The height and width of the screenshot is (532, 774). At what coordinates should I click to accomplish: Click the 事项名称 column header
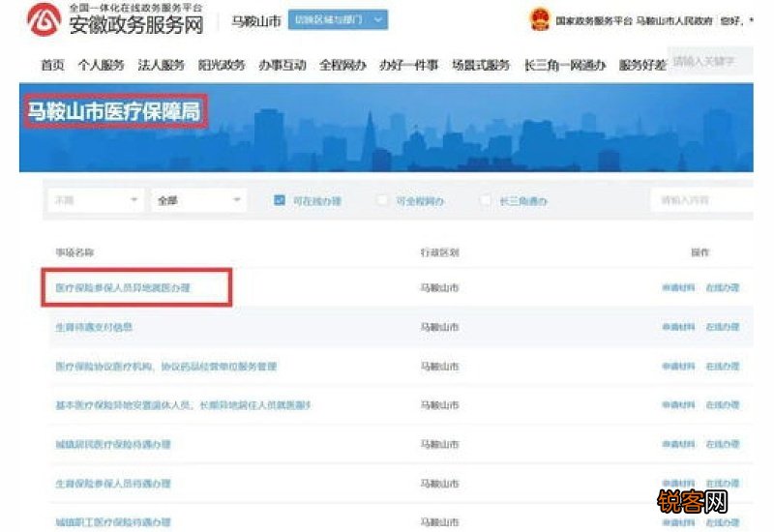point(74,252)
